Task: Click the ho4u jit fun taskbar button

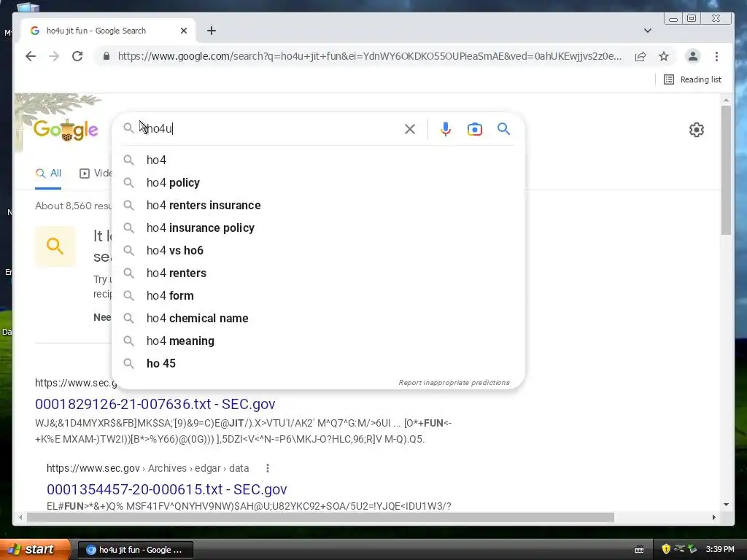Action: [x=135, y=550]
